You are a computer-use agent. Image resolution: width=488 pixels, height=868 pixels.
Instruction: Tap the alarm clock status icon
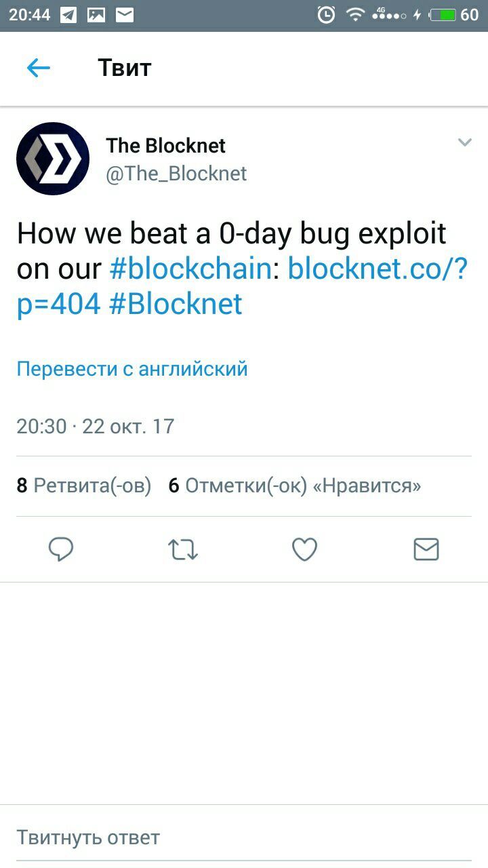pyautogui.click(x=326, y=14)
